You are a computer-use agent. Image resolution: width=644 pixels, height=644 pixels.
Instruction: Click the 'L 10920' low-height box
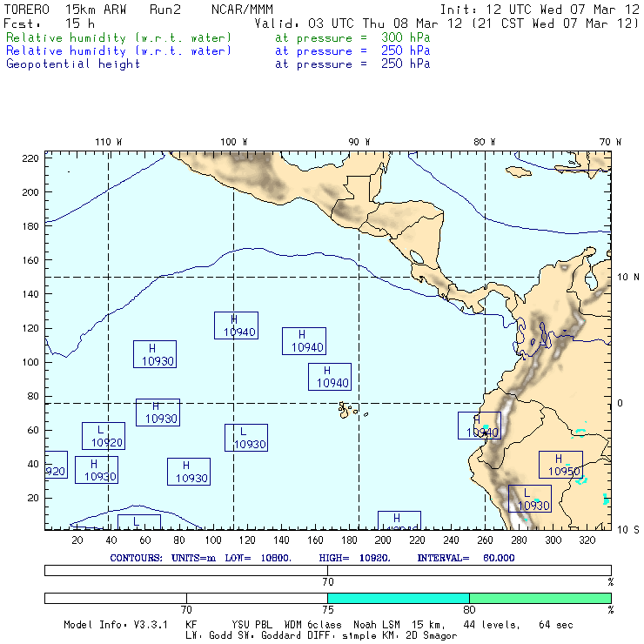(104, 436)
